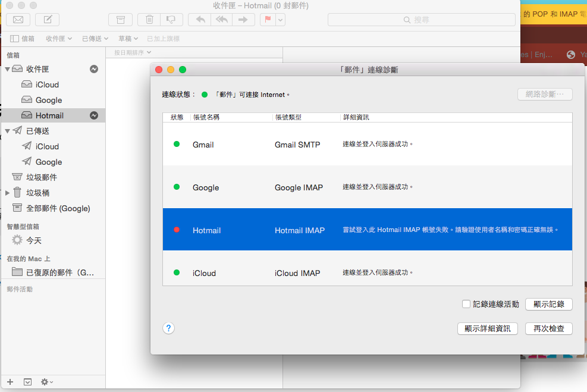Click the Reply All double-arrow icon
Screen dimensions: 587x392
[222, 20]
